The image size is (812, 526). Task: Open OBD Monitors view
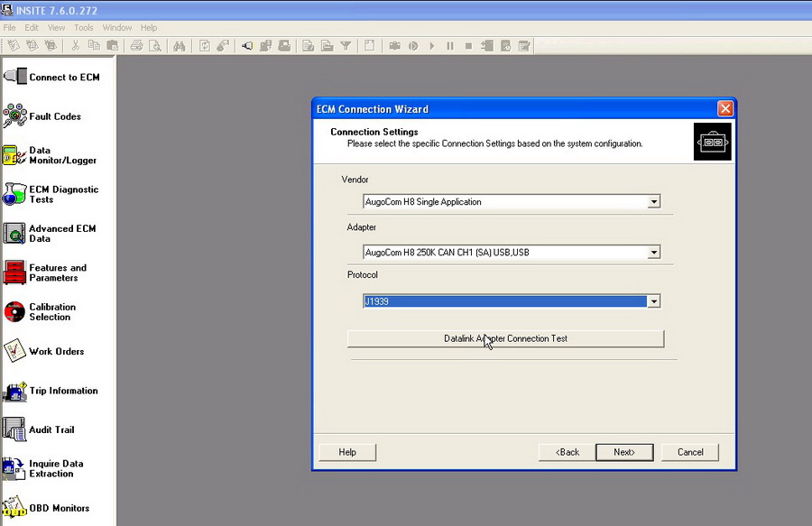[x=47, y=507]
